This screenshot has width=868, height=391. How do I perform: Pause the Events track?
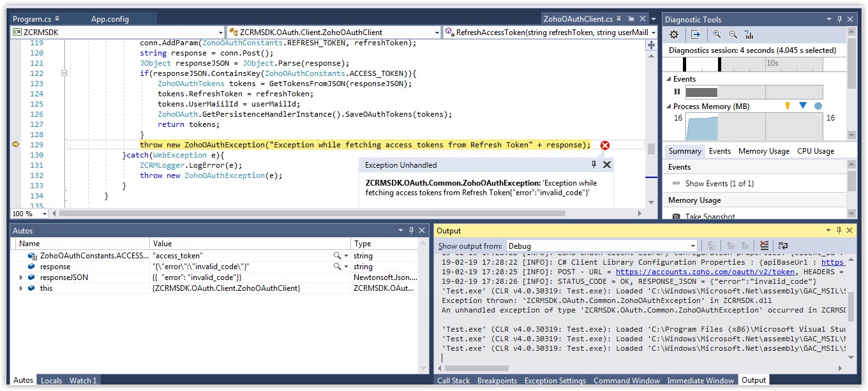677,92
